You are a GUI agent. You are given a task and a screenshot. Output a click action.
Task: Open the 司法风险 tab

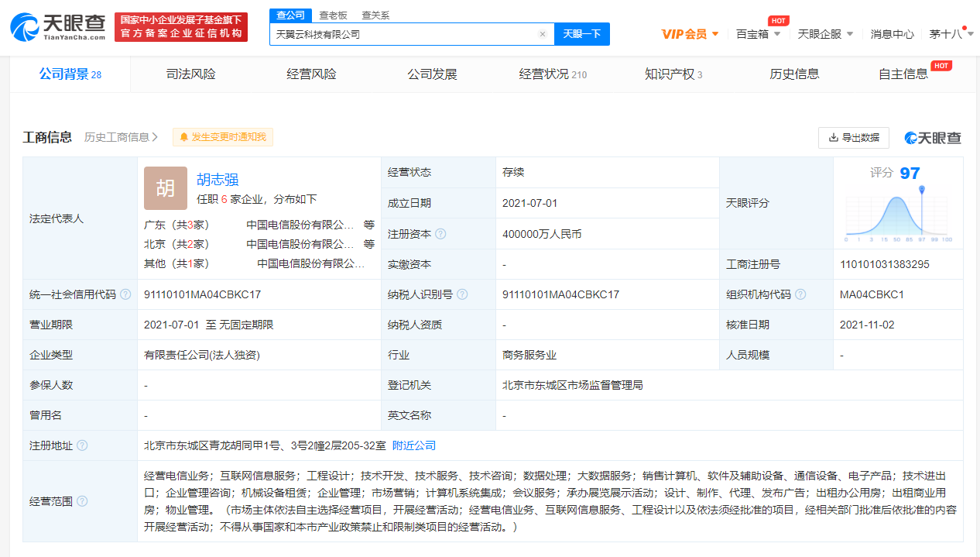coord(190,74)
